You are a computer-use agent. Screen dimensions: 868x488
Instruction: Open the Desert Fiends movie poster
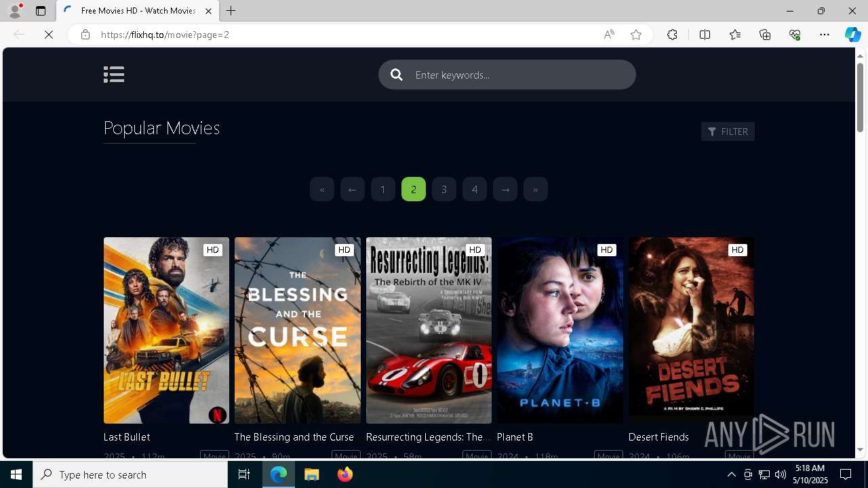point(691,330)
